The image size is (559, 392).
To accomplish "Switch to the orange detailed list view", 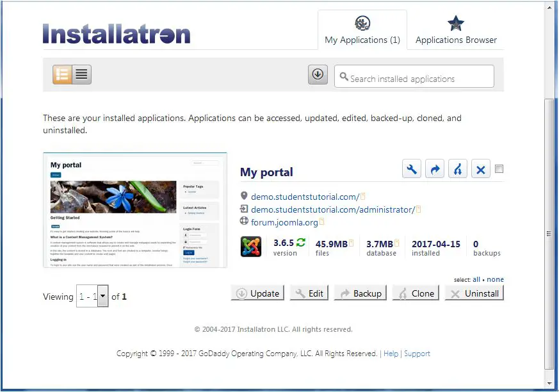I will pos(62,74).
